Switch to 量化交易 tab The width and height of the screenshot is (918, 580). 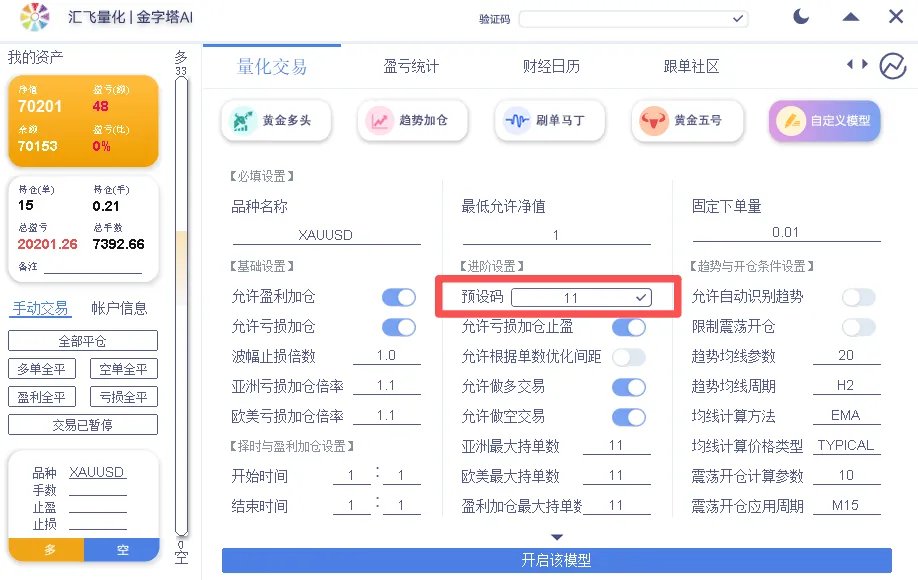272,67
